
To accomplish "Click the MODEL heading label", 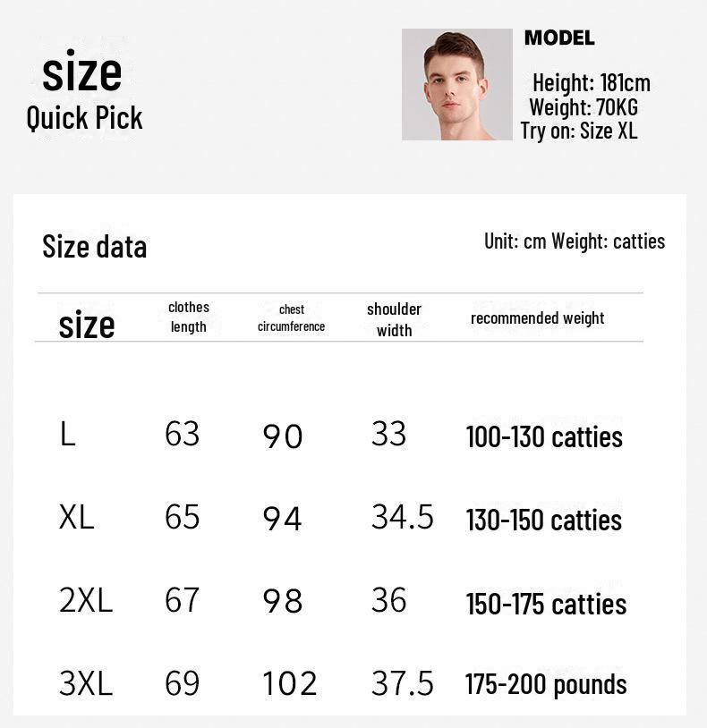I will point(559,38).
